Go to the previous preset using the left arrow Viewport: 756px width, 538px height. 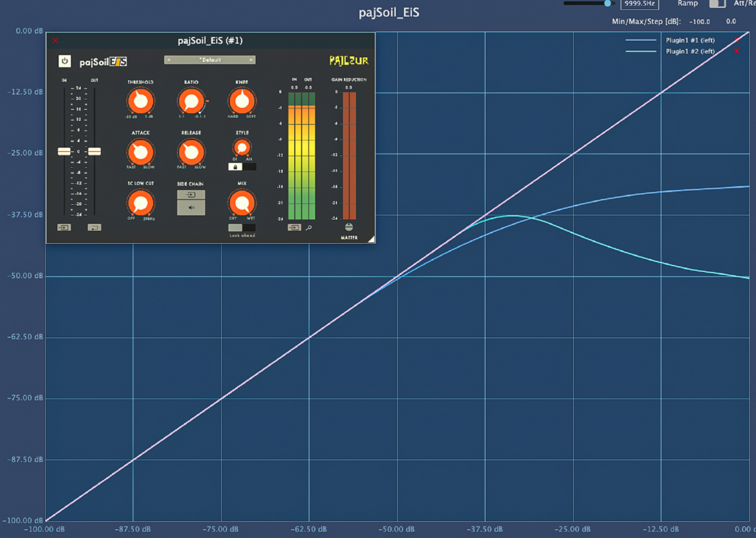(x=168, y=60)
